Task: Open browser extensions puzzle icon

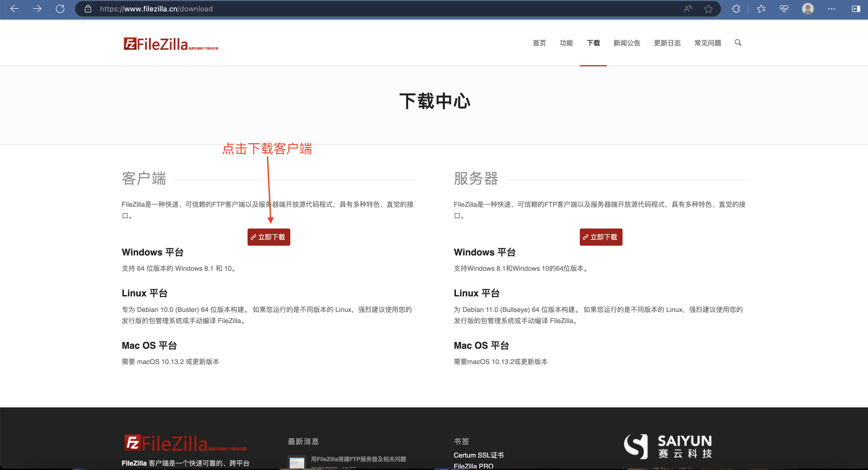Action: tap(736, 9)
